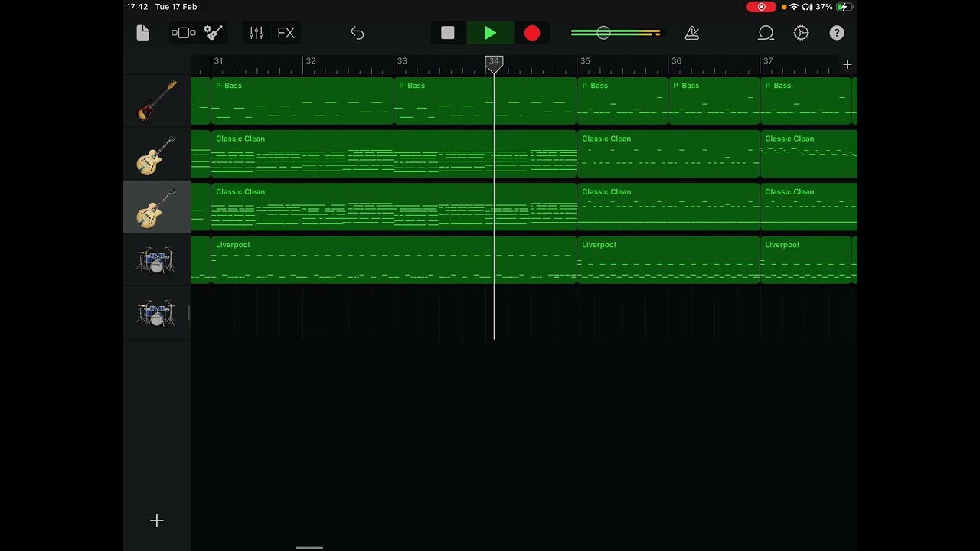The width and height of the screenshot is (980, 551).
Task: Select the Liverpool drum kit track icon
Action: 156,260
